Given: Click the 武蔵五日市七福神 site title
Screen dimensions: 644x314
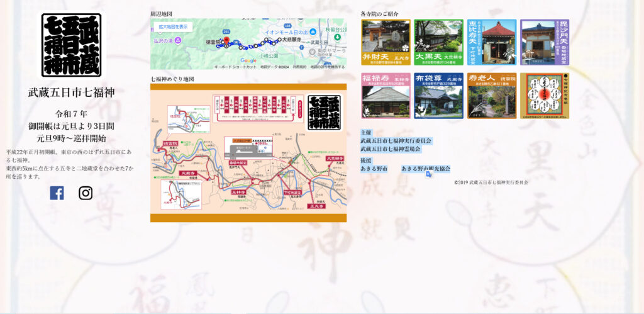Looking at the screenshot, I should pyautogui.click(x=72, y=93).
